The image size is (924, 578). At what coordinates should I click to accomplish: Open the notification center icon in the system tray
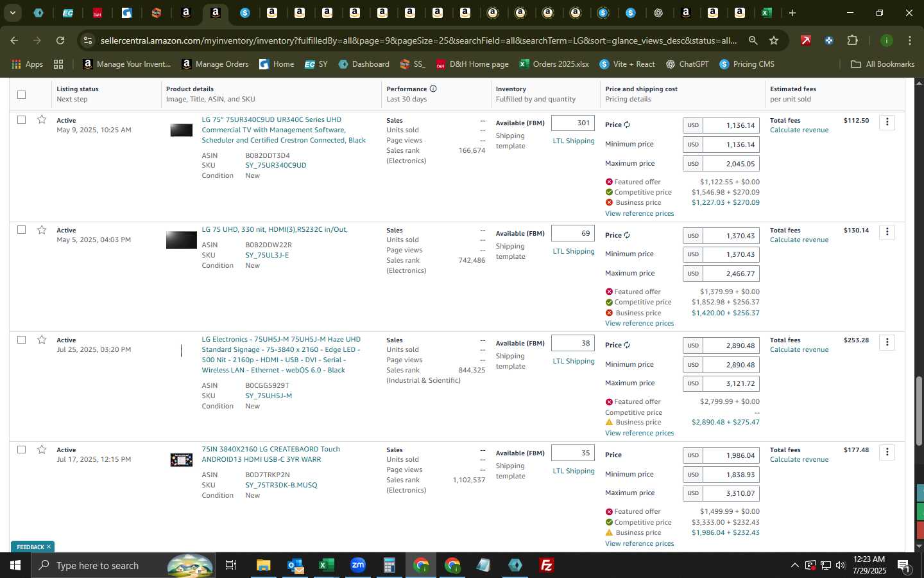pos(903,565)
